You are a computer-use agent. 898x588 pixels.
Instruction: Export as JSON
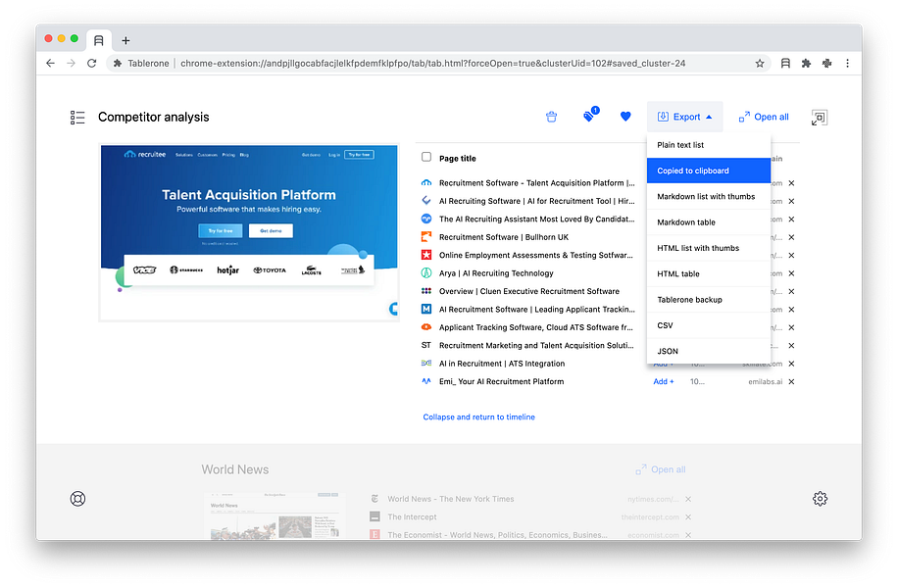point(709,351)
